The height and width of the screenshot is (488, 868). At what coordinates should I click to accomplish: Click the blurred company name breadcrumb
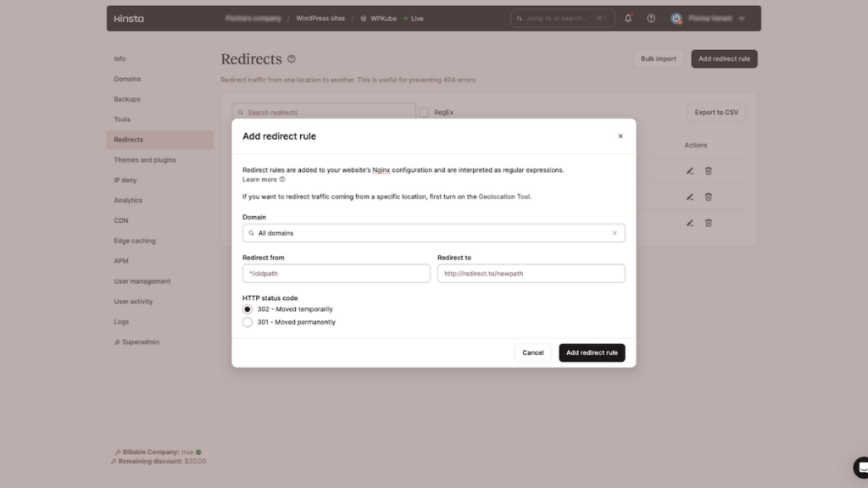click(253, 19)
